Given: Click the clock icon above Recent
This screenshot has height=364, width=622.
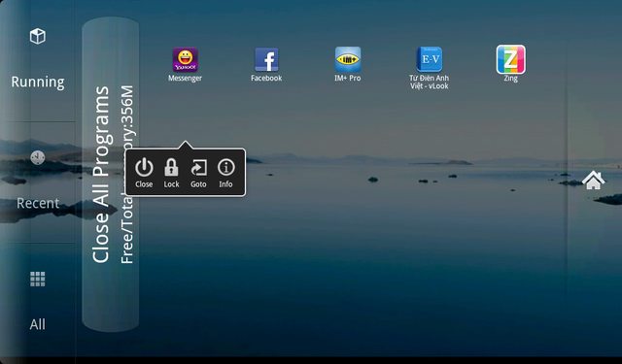Looking at the screenshot, I should [x=38, y=157].
